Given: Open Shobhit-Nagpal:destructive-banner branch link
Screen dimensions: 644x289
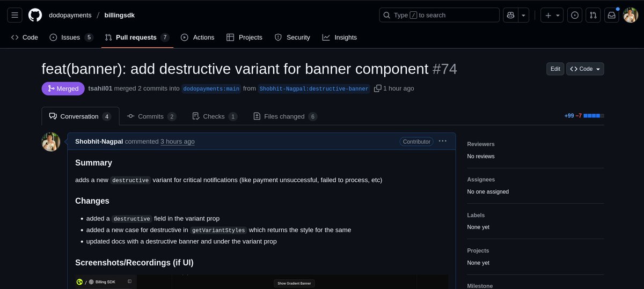Looking at the screenshot, I should [x=314, y=88].
